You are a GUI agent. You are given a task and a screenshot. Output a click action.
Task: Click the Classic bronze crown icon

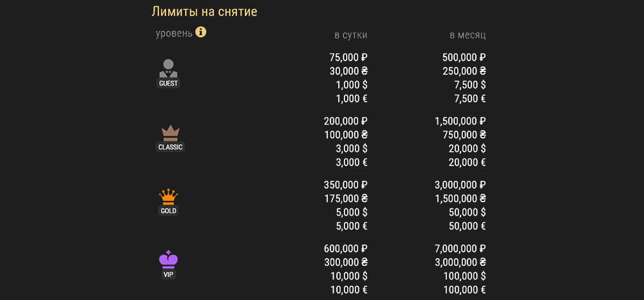tap(170, 133)
